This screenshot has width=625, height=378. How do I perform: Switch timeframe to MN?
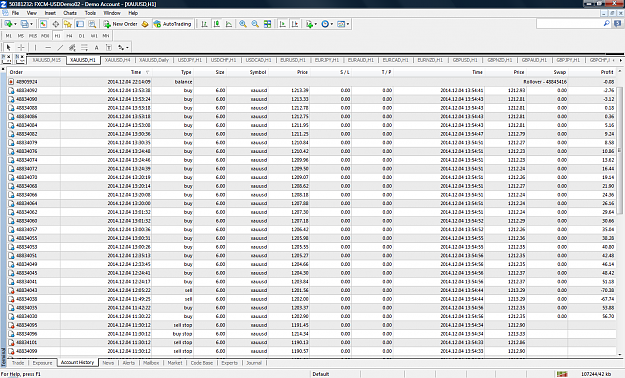(x=106, y=36)
